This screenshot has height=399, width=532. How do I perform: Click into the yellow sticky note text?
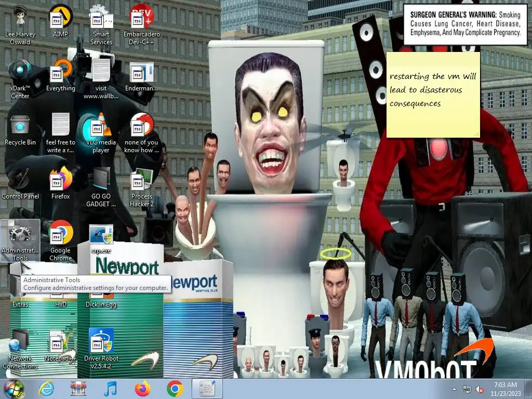pyautogui.click(x=433, y=89)
